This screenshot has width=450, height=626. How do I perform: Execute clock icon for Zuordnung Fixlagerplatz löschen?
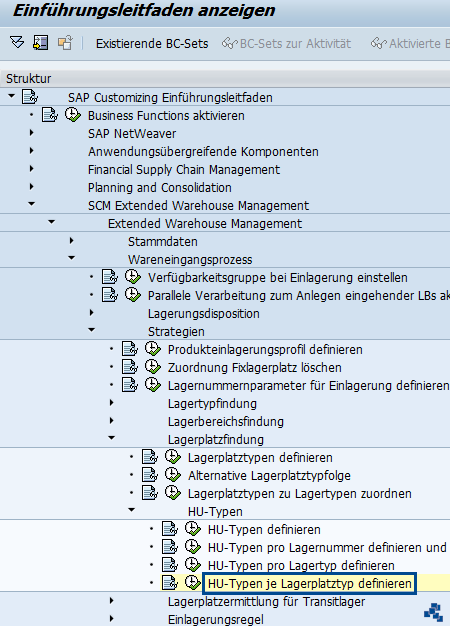click(x=153, y=366)
